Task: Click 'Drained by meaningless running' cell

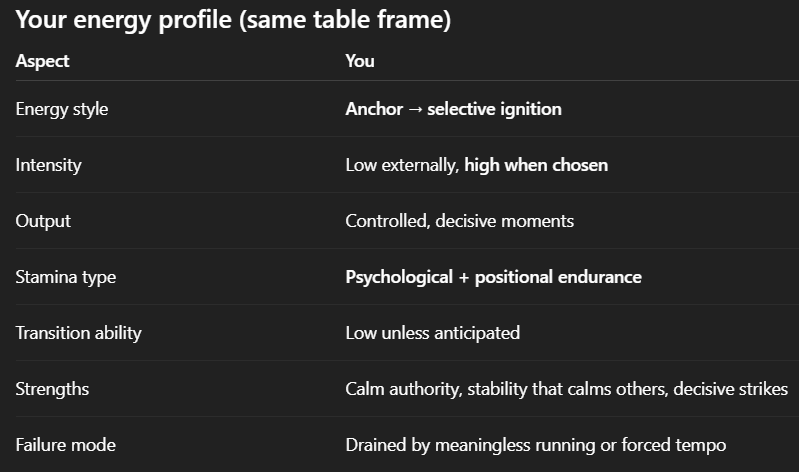Action: 536,445
